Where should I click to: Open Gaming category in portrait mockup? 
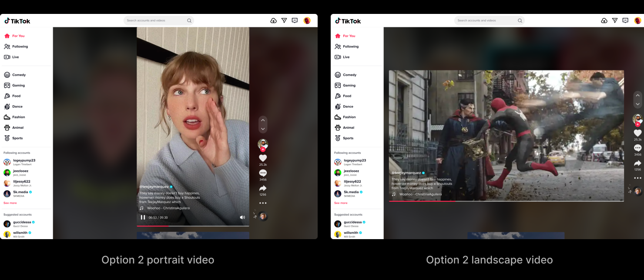[x=14, y=85]
